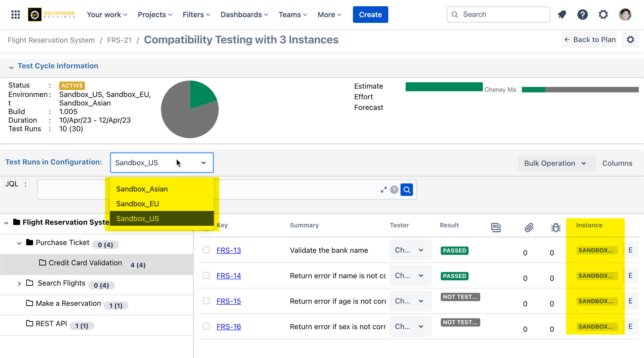Check the FRS-15 row checkbox
The image size is (644, 358).
[206, 301]
